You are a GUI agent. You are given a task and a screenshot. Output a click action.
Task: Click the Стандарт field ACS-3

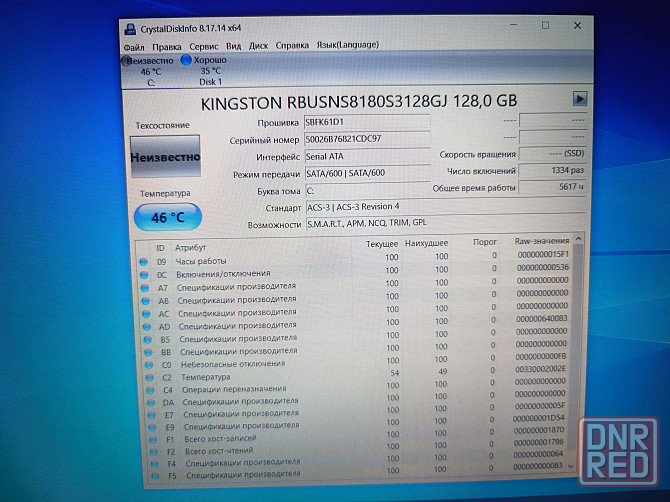(x=445, y=207)
